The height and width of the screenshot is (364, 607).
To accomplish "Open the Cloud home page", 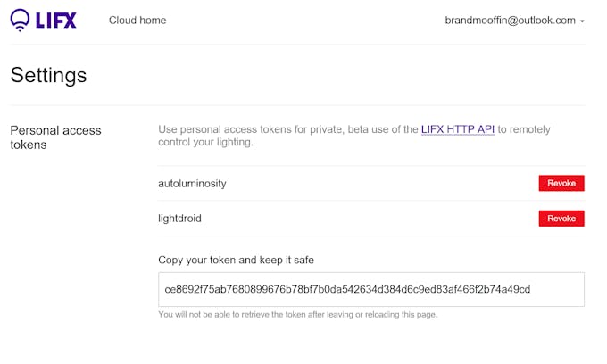I will (137, 20).
